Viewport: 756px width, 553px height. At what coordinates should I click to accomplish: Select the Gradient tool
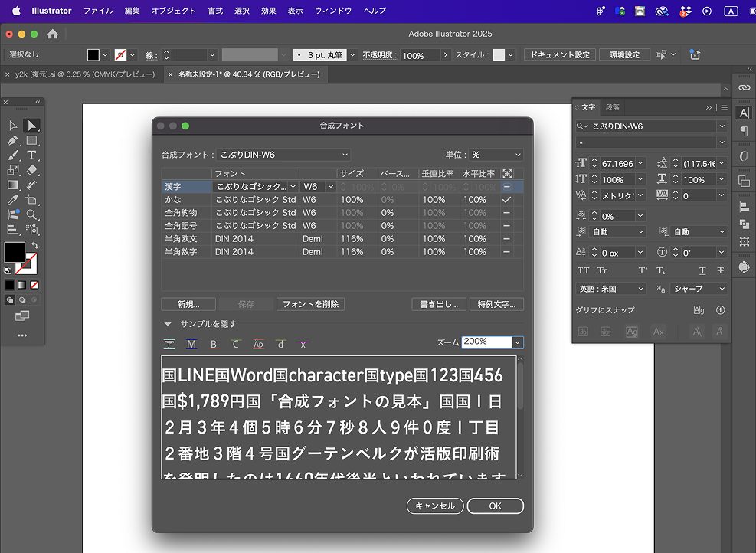(13, 185)
